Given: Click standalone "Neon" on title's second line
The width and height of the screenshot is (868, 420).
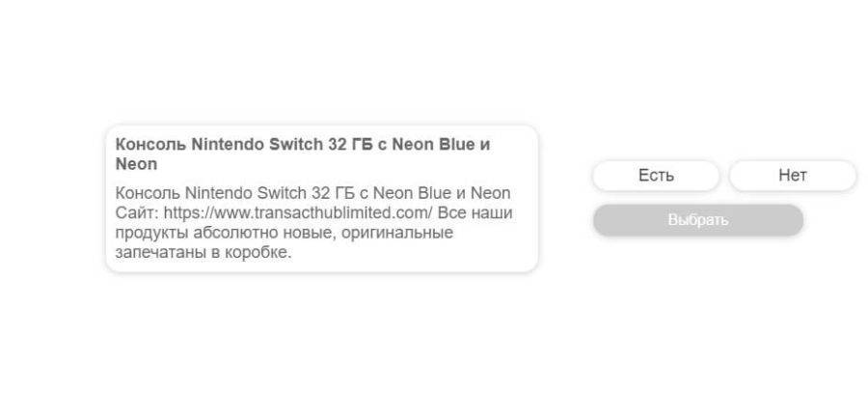Looking at the screenshot, I should click(x=136, y=164).
